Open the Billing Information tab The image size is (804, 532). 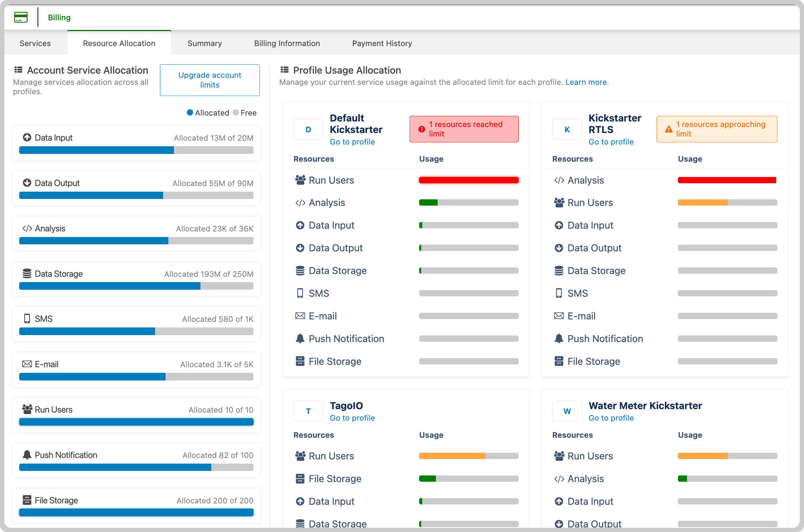(x=287, y=43)
